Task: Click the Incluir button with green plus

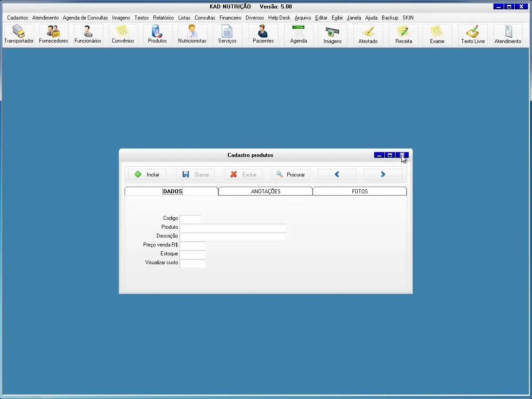Action: click(147, 174)
